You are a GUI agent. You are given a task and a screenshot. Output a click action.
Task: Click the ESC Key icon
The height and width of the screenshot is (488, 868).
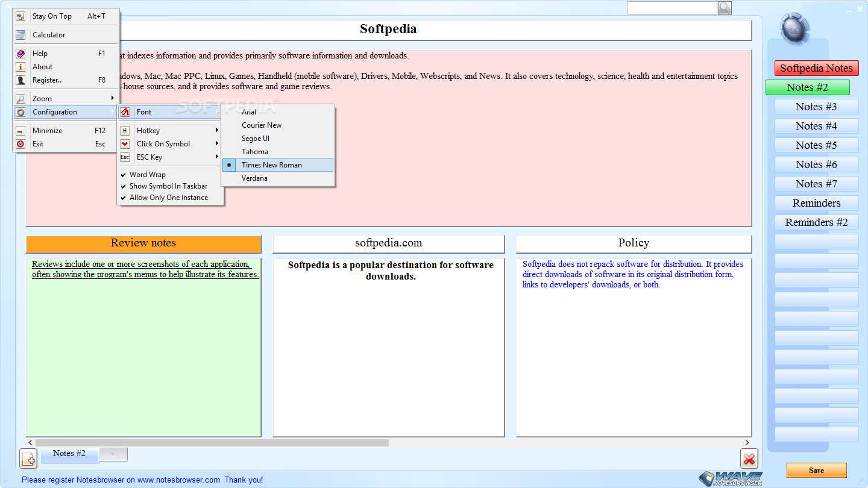tap(125, 157)
